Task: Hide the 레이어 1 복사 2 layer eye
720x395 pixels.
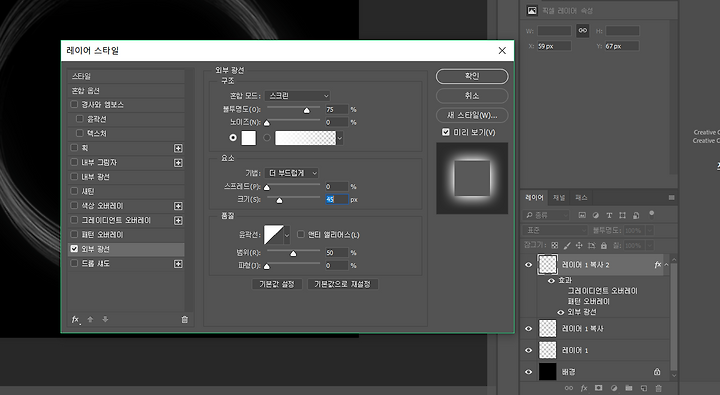Action: pyautogui.click(x=529, y=265)
